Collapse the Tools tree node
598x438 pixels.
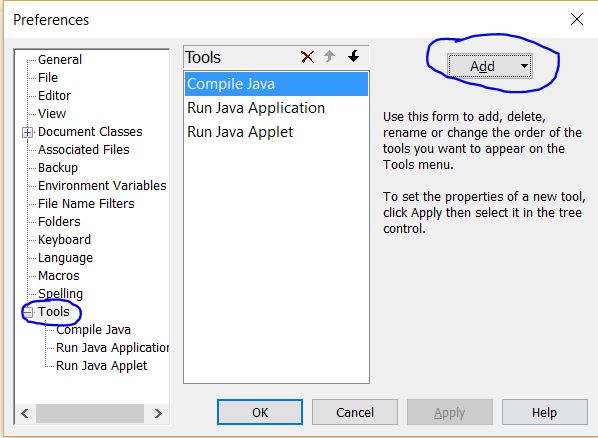pos(27,312)
